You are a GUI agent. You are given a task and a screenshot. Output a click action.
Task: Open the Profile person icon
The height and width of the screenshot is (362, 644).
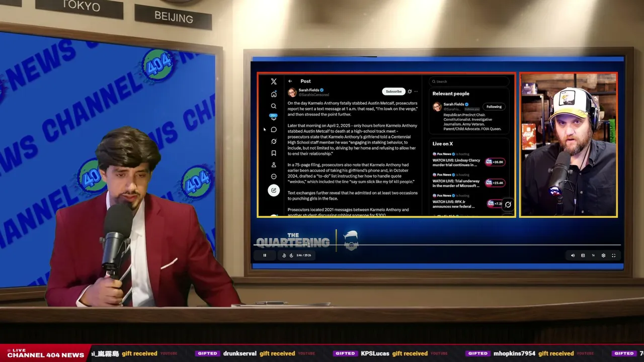pos(274,165)
